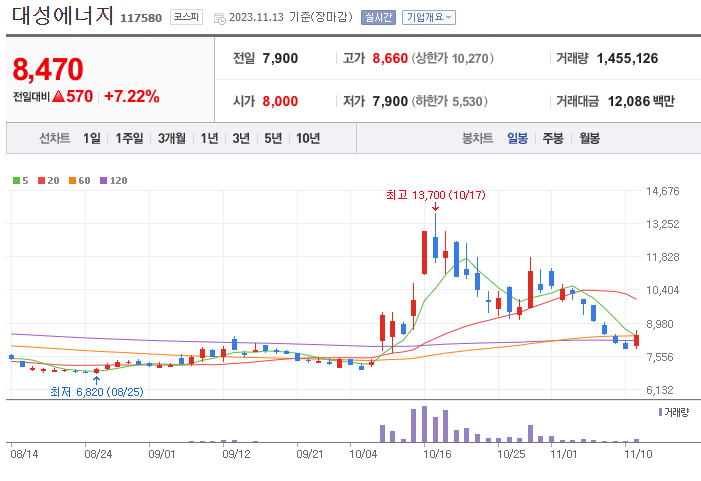Click the green 5-day moving average swatch
The image size is (701, 481).
17,181
